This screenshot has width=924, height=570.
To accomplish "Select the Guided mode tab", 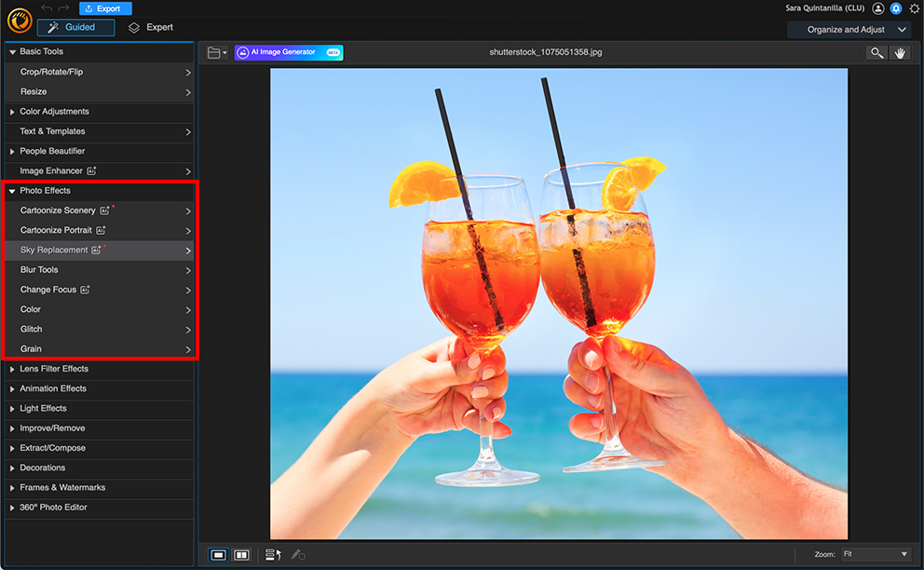I will click(75, 27).
